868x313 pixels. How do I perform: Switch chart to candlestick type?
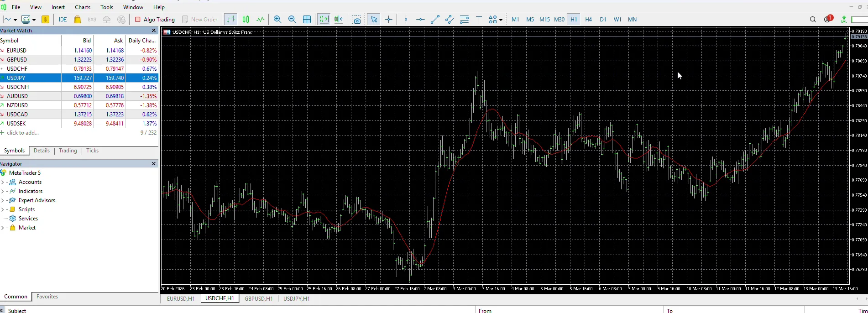[x=246, y=20]
